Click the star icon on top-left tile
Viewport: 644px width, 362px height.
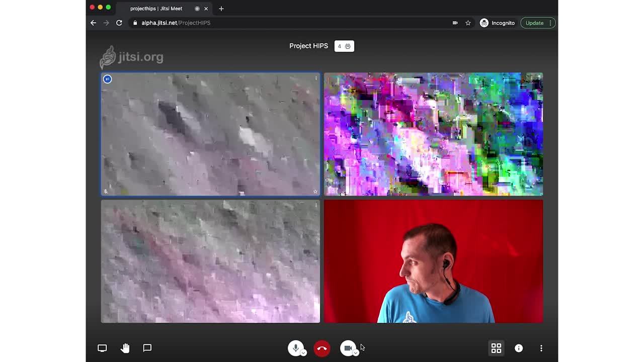315,192
